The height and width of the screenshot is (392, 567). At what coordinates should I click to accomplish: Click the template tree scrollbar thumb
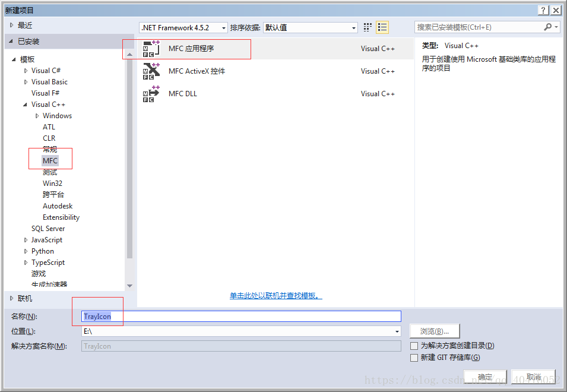pyautogui.click(x=130, y=159)
